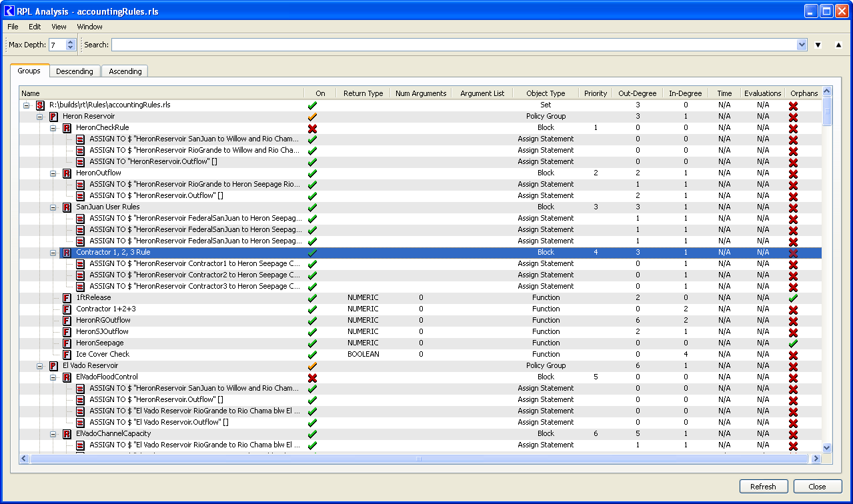This screenshot has width=853, height=504.
Task: Click the Function icon beside Contractor 1+2+3
Action: (67, 309)
